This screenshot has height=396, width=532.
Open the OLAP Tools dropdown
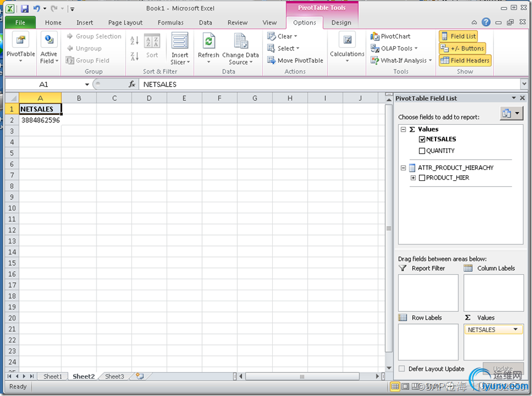[394, 49]
